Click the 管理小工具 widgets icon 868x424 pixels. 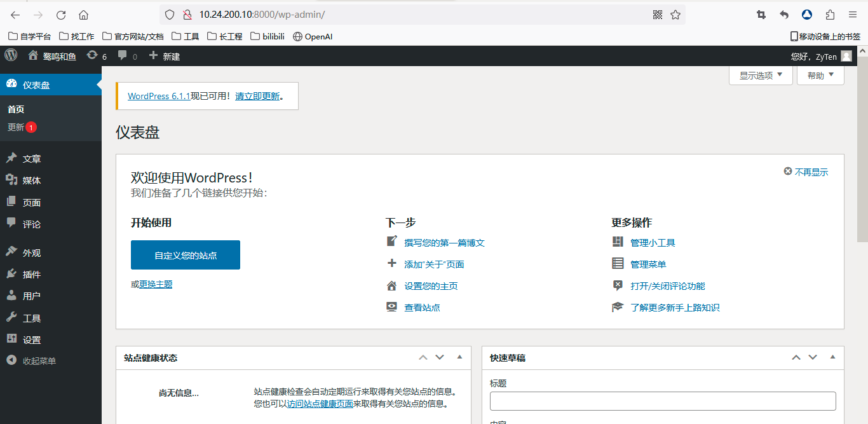[618, 242]
